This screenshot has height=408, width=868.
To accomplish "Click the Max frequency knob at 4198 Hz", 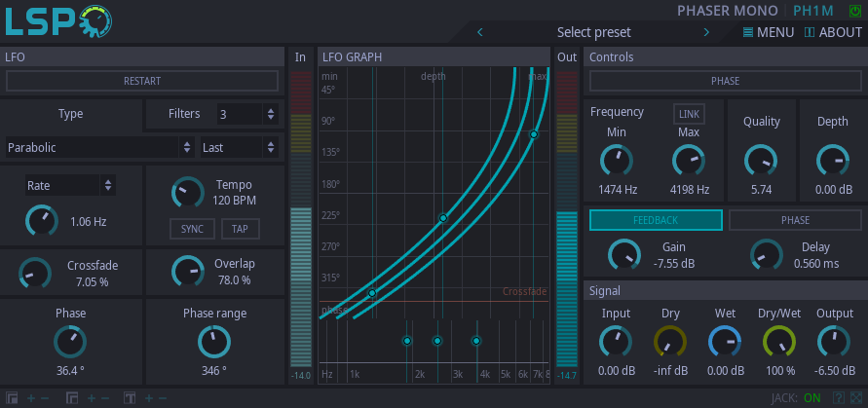I will [x=689, y=161].
